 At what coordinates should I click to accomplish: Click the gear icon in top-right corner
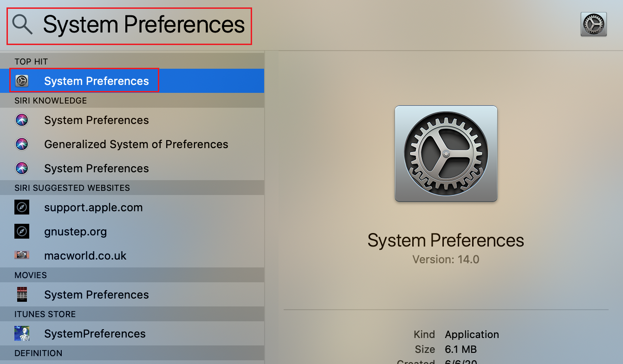pyautogui.click(x=593, y=24)
